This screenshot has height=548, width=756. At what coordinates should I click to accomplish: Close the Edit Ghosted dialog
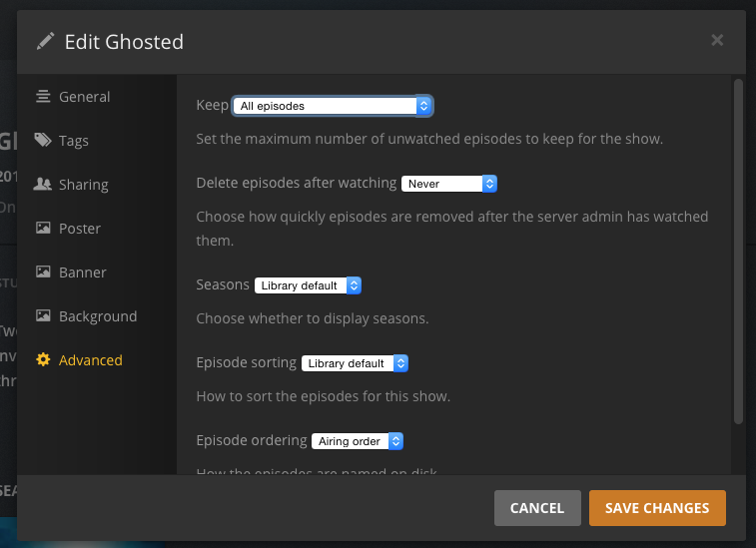[x=717, y=40]
